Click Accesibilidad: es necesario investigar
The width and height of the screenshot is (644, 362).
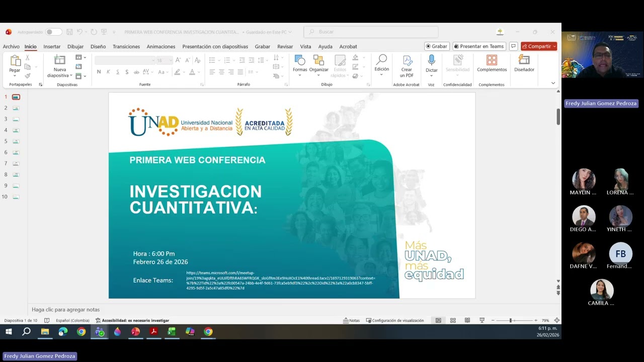(x=132, y=320)
